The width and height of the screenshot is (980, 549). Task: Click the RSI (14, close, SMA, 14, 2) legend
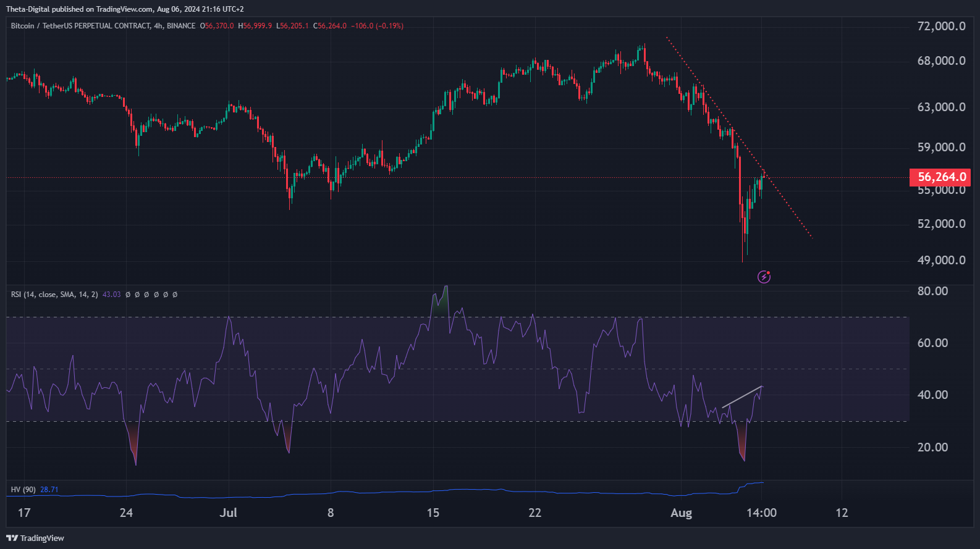click(54, 295)
